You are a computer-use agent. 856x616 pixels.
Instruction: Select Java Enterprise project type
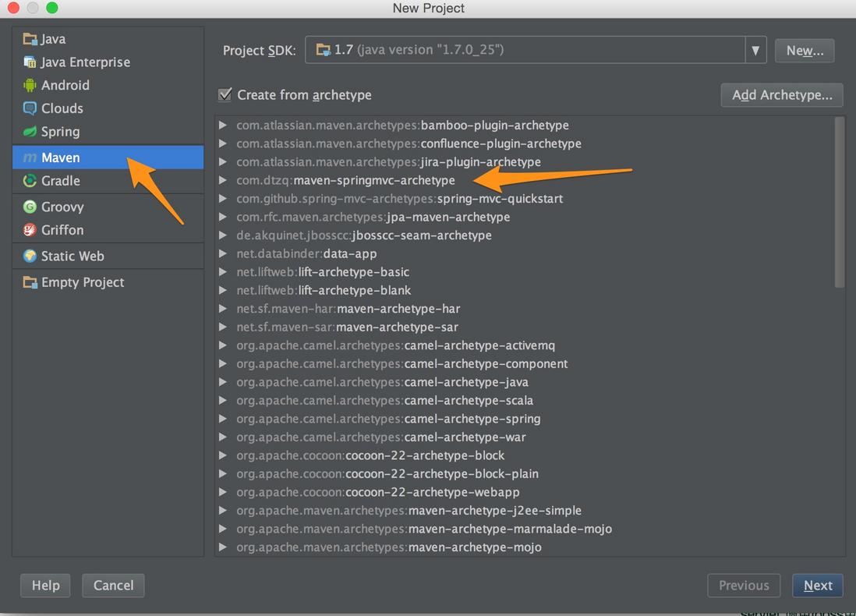click(108, 62)
